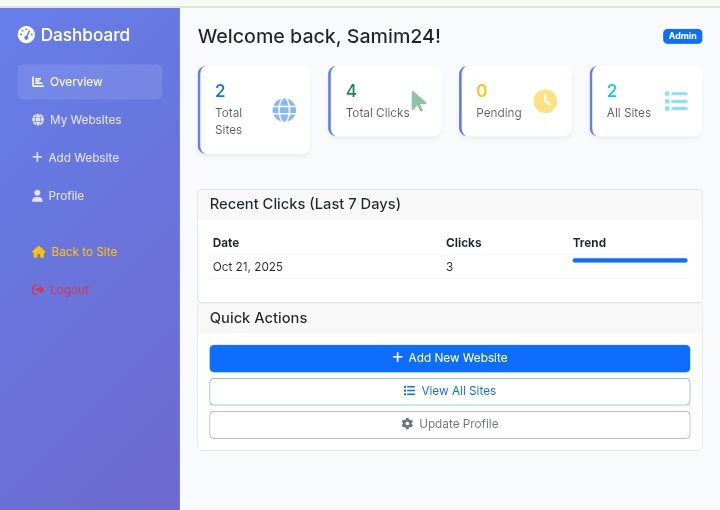
Task: Click the number 4 in Total Clicks card
Action: [x=351, y=90]
